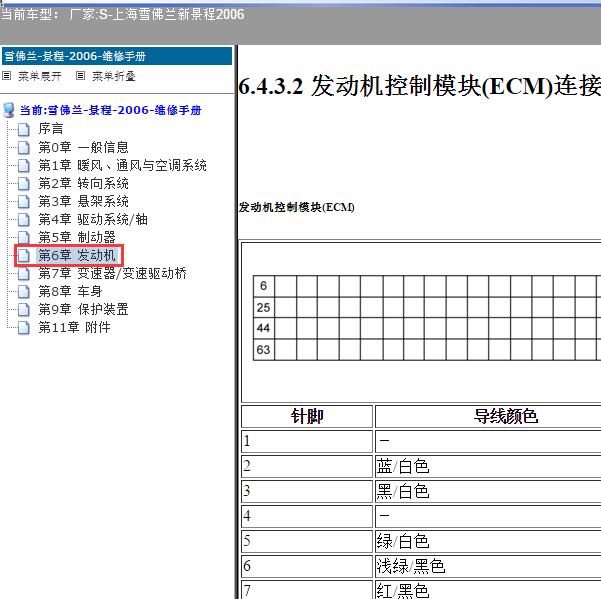This screenshot has height=599, width=601.
Task: Open 第11章 附件 chapter
Action: pyautogui.click(x=74, y=327)
